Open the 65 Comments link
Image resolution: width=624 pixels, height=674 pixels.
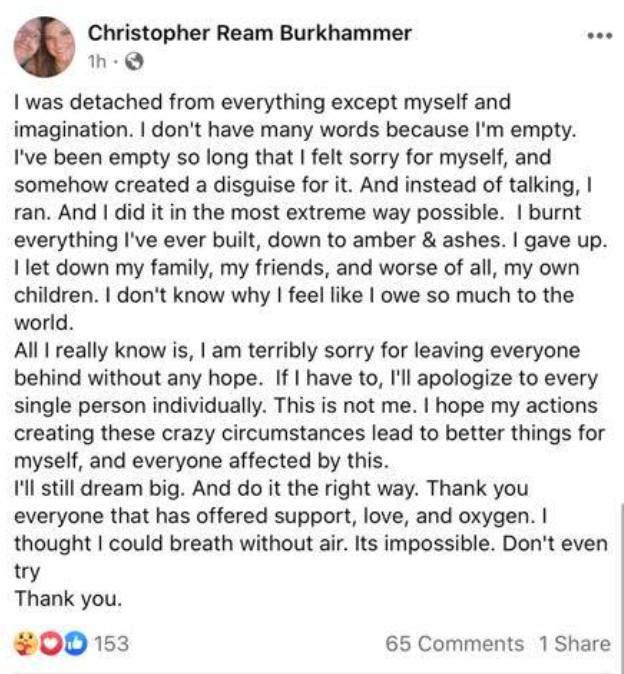[x=454, y=644]
